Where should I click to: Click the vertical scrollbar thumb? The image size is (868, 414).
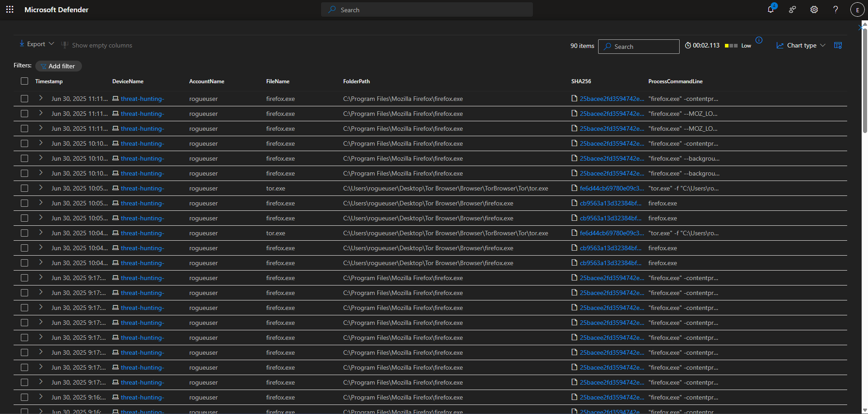tap(864, 81)
